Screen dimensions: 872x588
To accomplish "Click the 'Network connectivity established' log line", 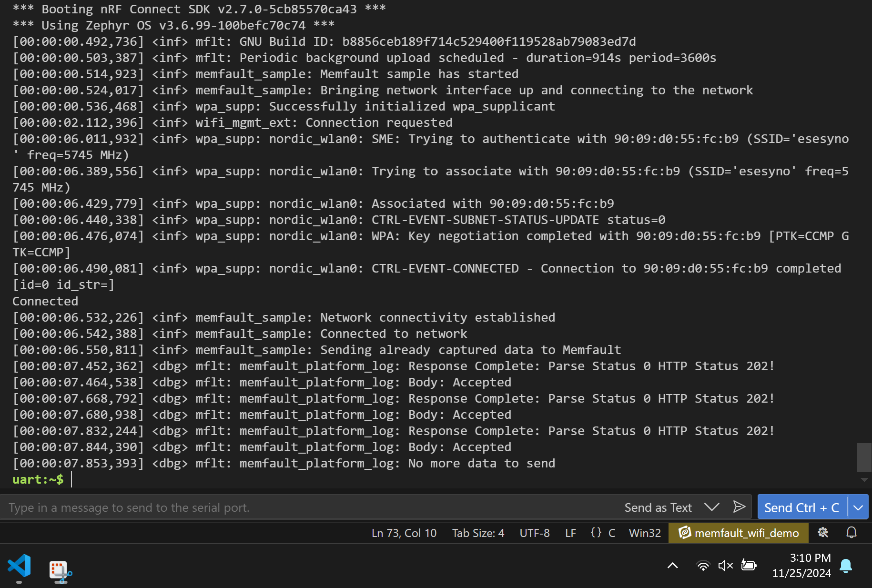I will click(284, 317).
